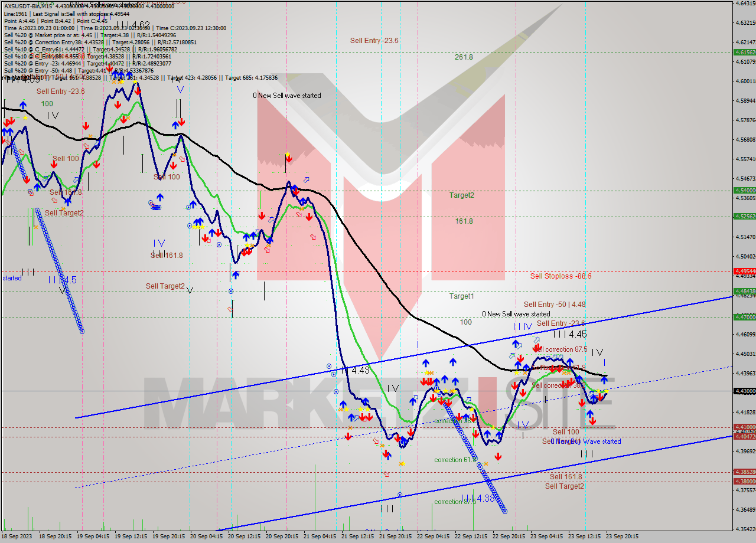The width and height of the screenshot is (756, 543).
Task: Select the 'Target1' green label
Action: [461, 296]
